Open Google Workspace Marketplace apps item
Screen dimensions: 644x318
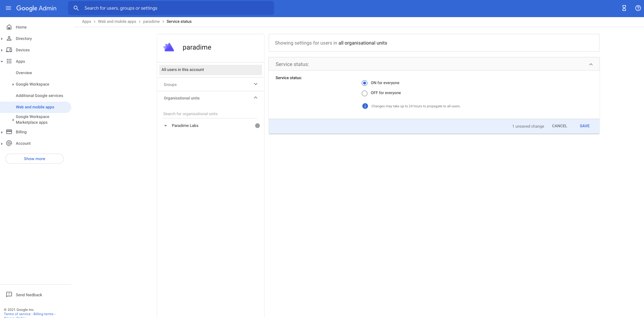32,119
